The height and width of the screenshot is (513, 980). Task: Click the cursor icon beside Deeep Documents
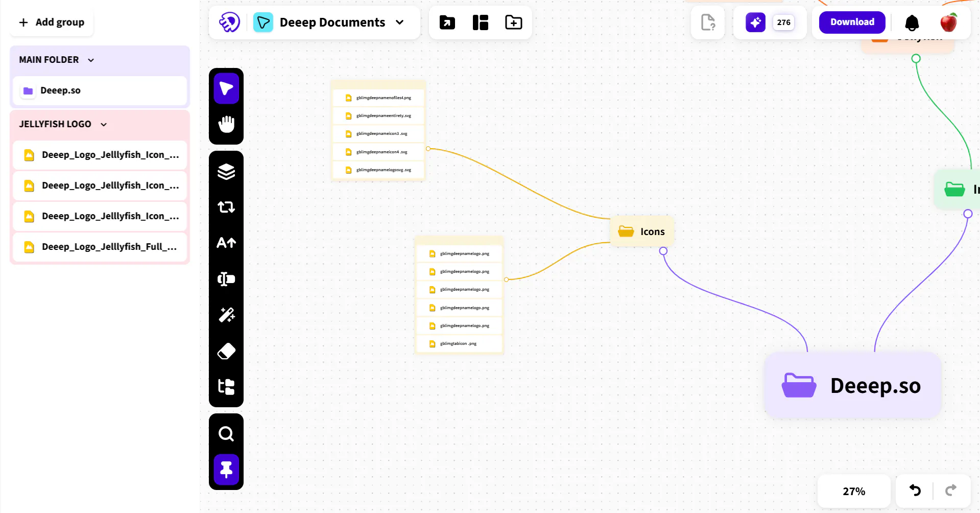pos(263,22)
